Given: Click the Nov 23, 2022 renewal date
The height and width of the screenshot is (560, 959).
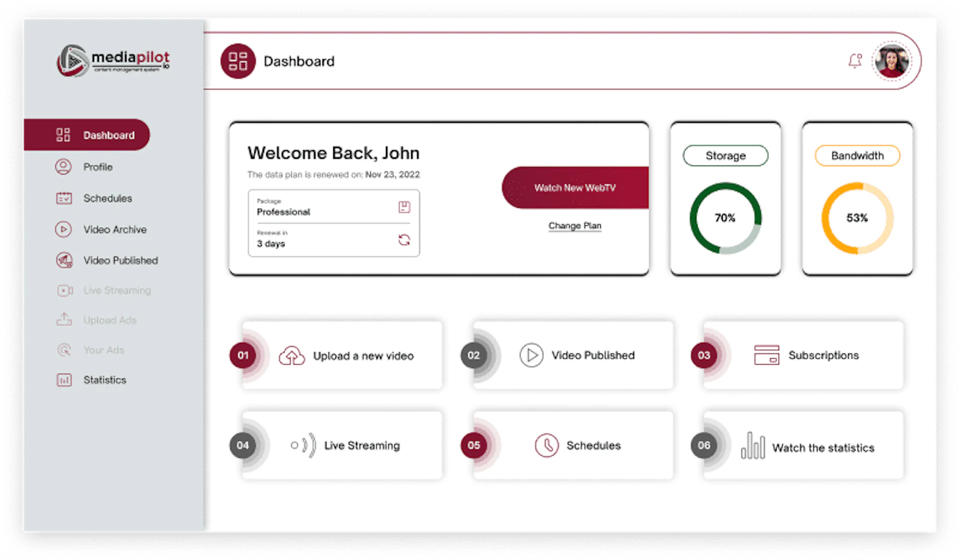Looking at the screenshot, I should point(393,174).
